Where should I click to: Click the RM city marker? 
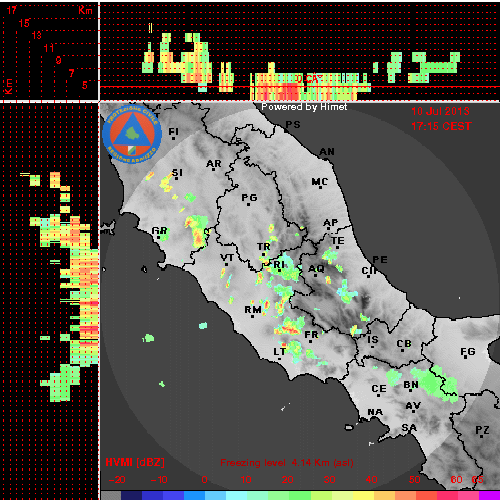(x=252, y=316)
